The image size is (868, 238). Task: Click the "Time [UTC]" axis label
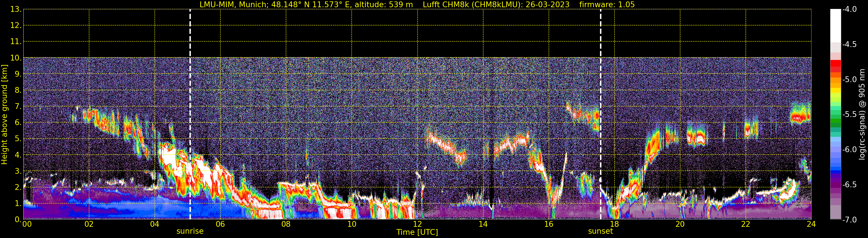[x=417, y=232]
